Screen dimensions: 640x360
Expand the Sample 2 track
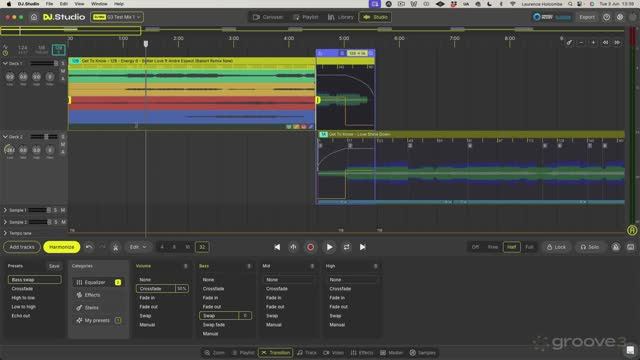(5, 222)
